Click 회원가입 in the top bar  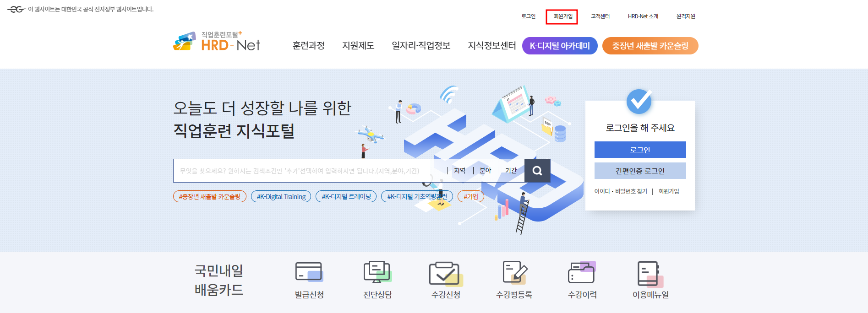click(x=563, y=16)
